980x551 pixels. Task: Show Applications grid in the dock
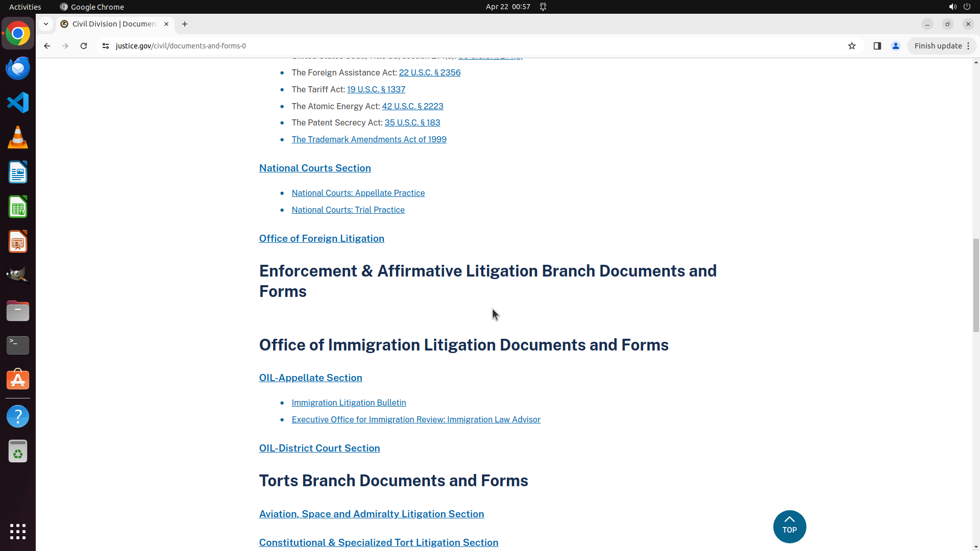coord(18,531)
